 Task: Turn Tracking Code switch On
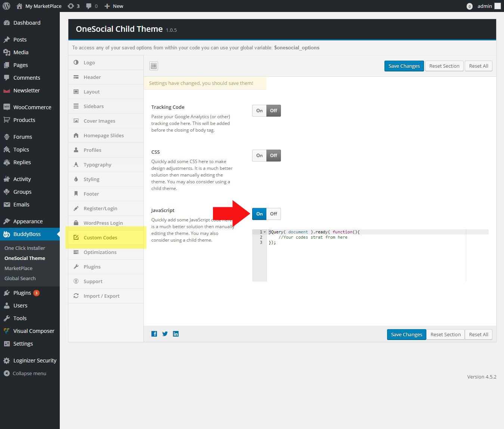(x=259, y=111)
